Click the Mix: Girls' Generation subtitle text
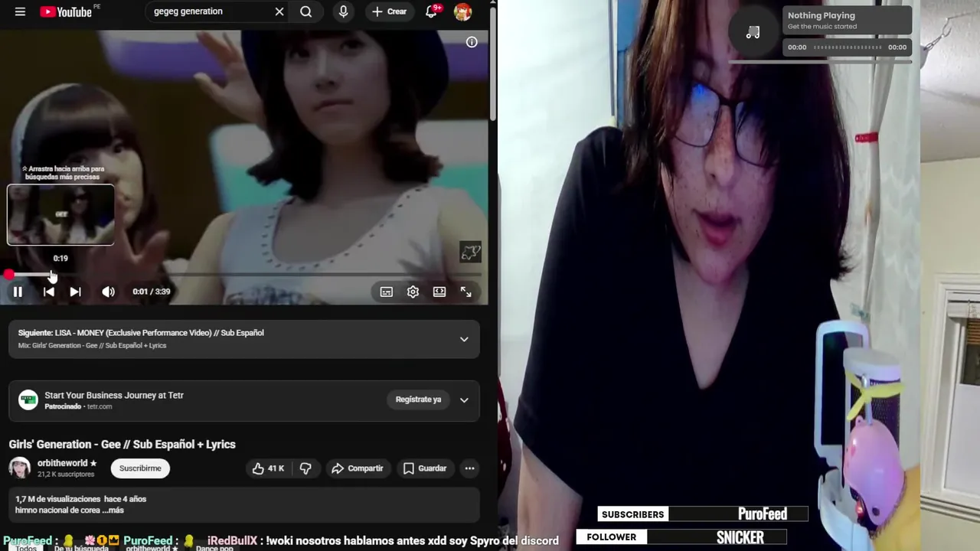The height and width of the screenshot is (551, 980). [92, 346]
